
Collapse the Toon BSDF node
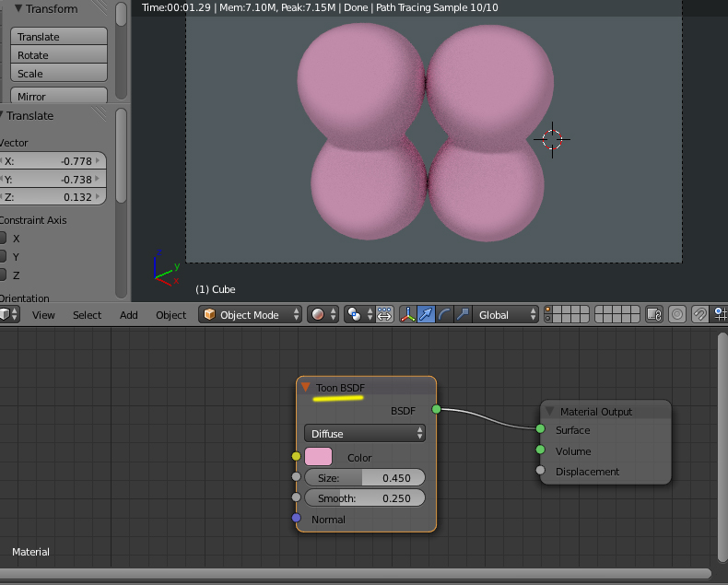(x=306, y=387)
